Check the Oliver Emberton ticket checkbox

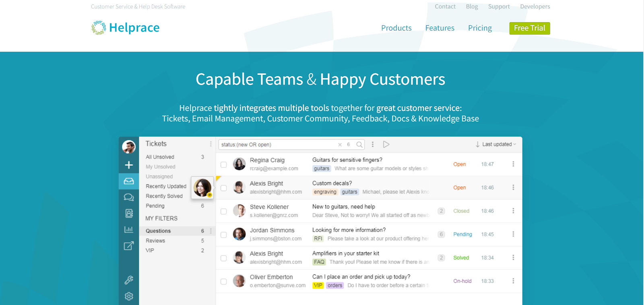224,282
